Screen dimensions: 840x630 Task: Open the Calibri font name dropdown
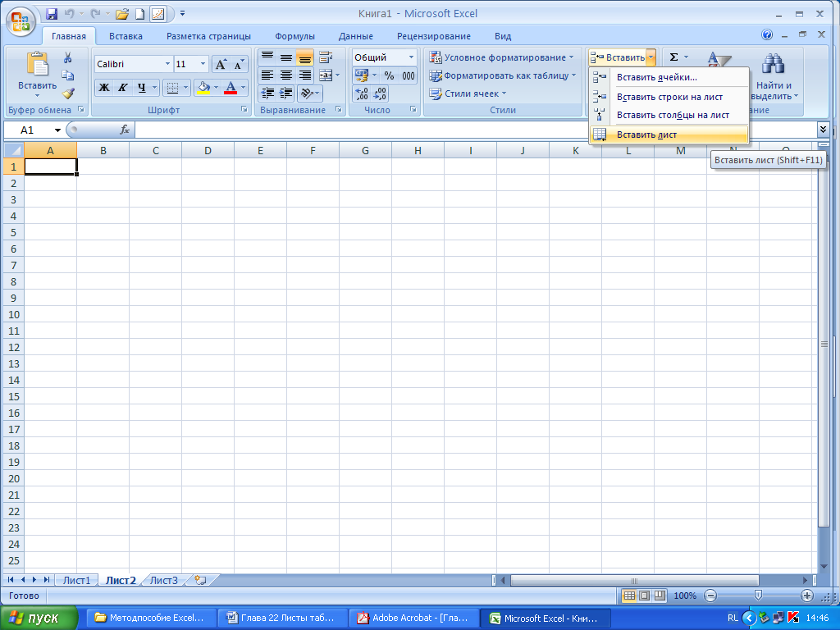coord(167,64)
